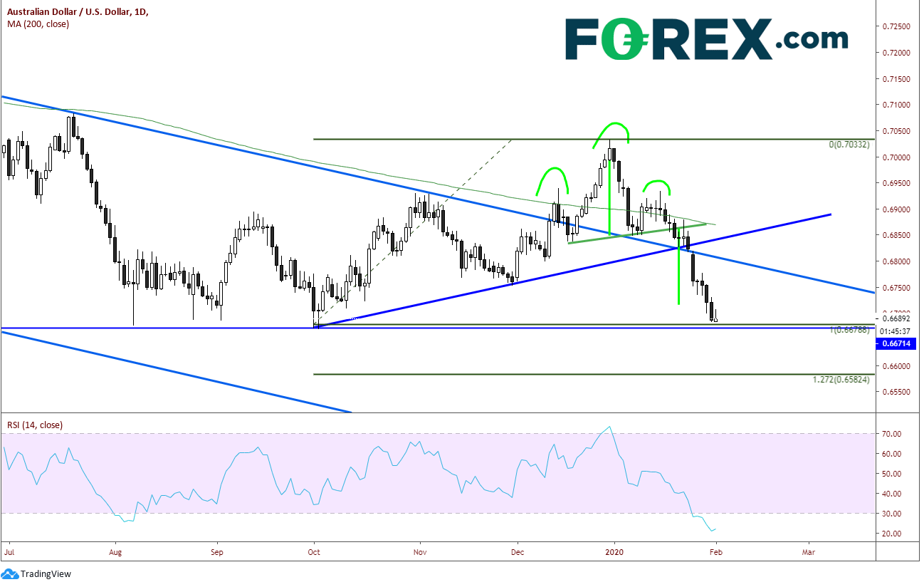Screen dimensions: 924x587
Task: Click the TradingView cloud logo icon
Action: click(10, 573)
